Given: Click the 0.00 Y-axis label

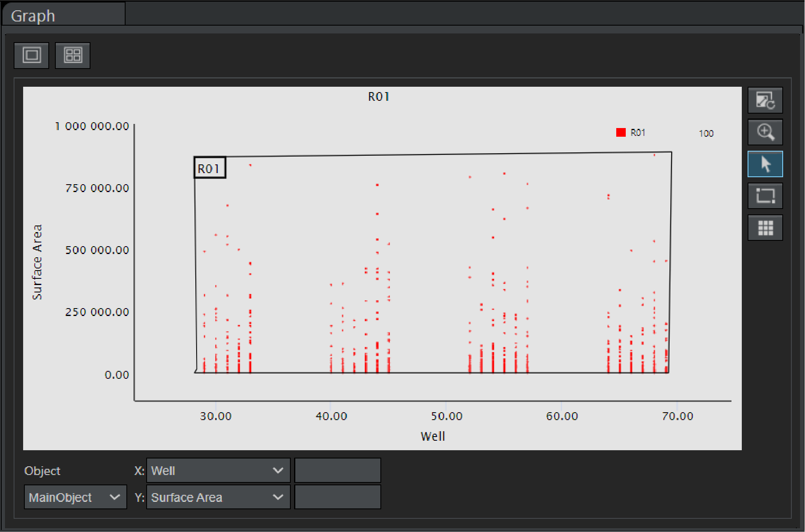Looking at the screenshot, I should pos(117,375).
